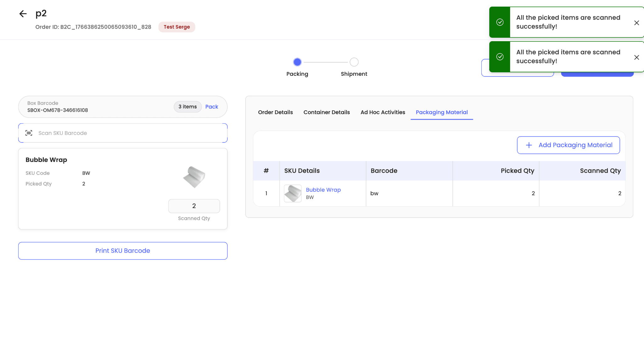Click the Scanned Qty field showing 2

pyautogui.click(x=194, y=206)
